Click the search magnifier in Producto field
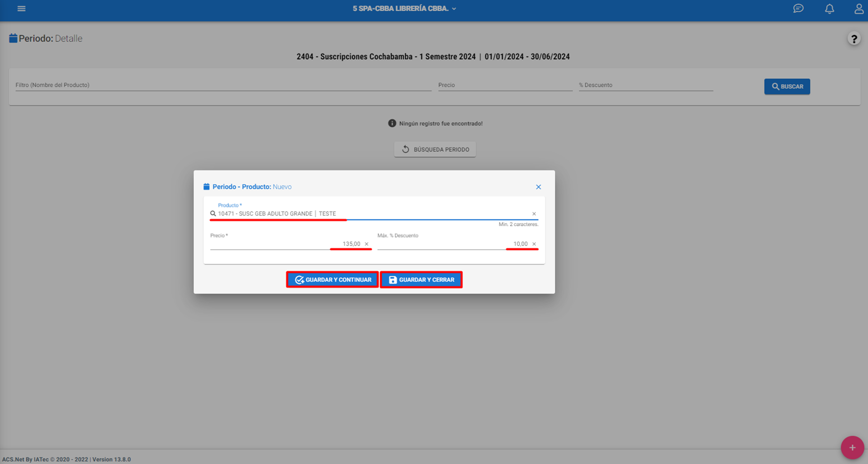This screenshot has width=868, height=464. [213, 214]
